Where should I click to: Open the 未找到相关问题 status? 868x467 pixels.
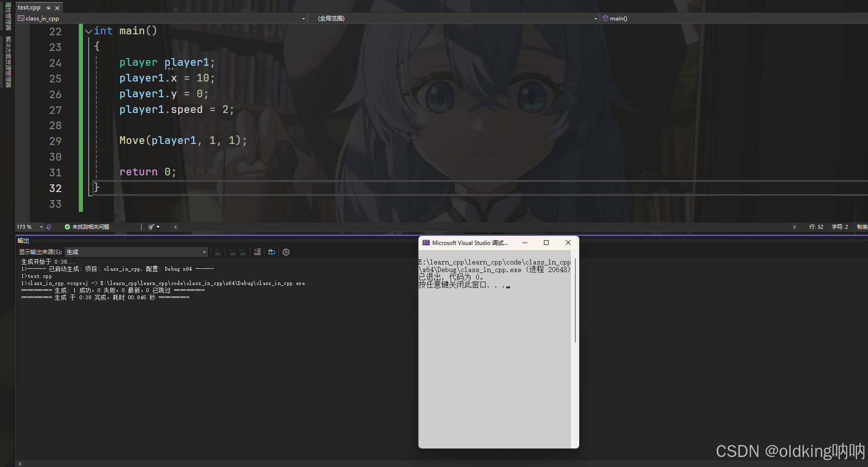click(91, 227)
